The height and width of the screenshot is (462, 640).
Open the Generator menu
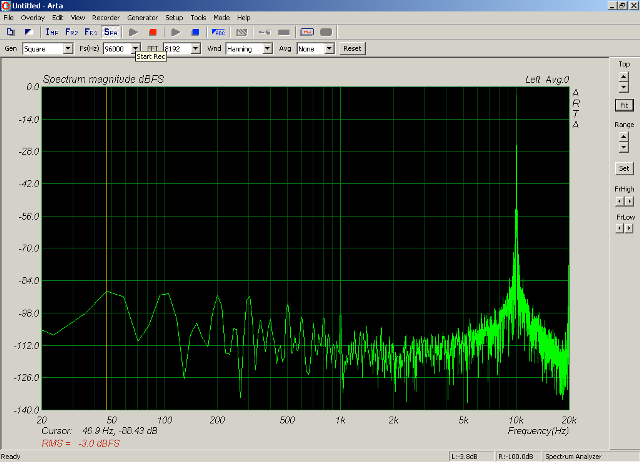pos(142,18)
